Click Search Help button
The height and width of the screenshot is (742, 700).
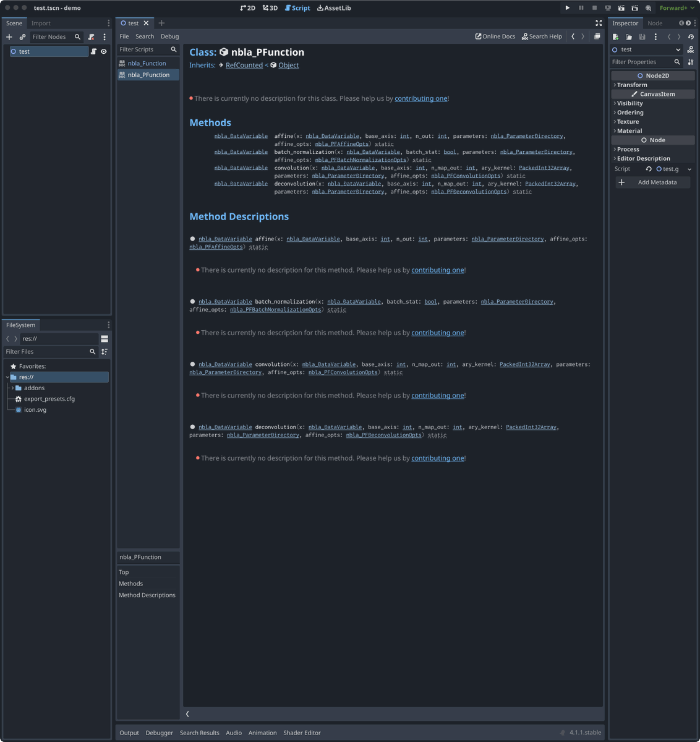542,36
